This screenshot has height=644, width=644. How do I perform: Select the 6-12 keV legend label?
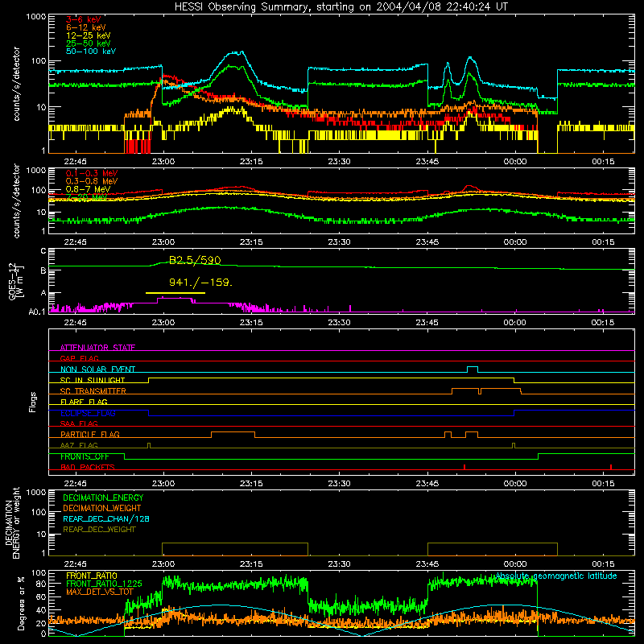coord(86,27)
